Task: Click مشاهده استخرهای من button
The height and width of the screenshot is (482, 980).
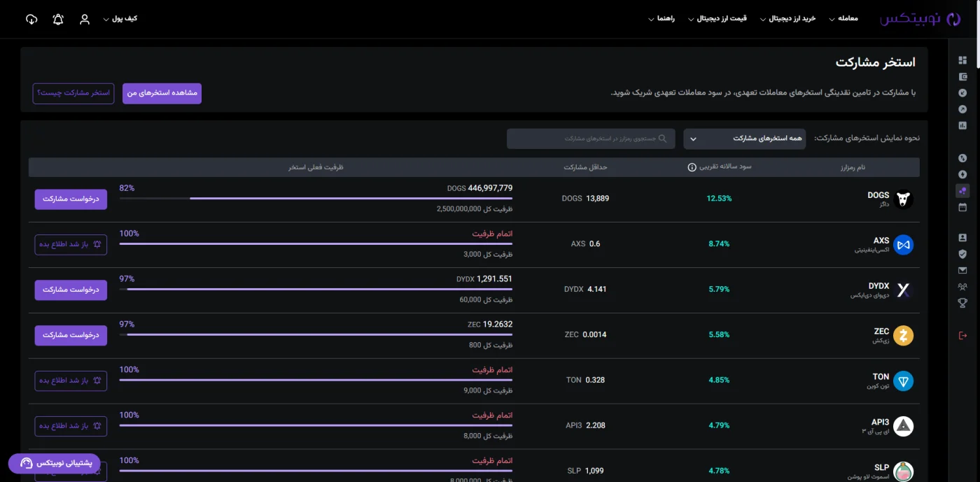Action: click(x=162, y=93)
